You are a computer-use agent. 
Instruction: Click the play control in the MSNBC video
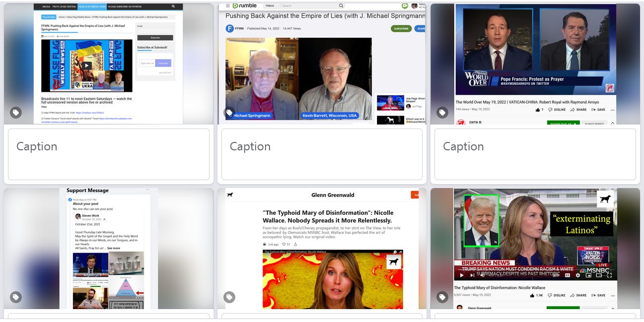point(461,275)
